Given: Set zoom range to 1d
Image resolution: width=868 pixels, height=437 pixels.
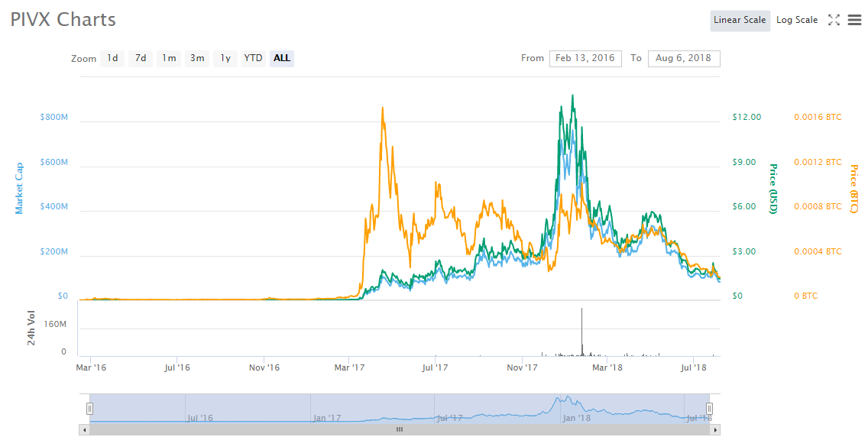Looking at the screenshot, I should coord(112,58).
